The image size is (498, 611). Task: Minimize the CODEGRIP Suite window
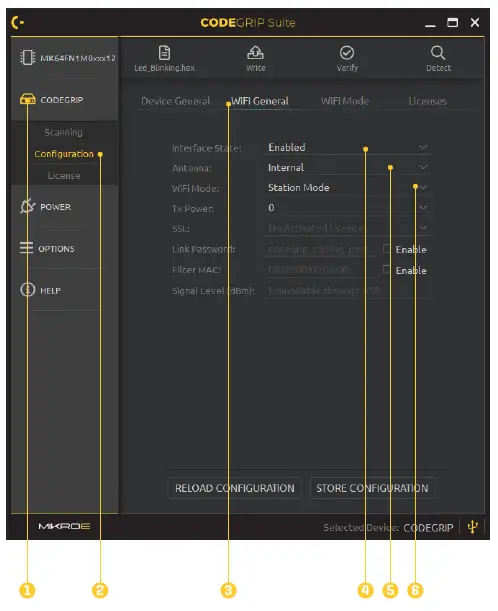tap(430, 26)
